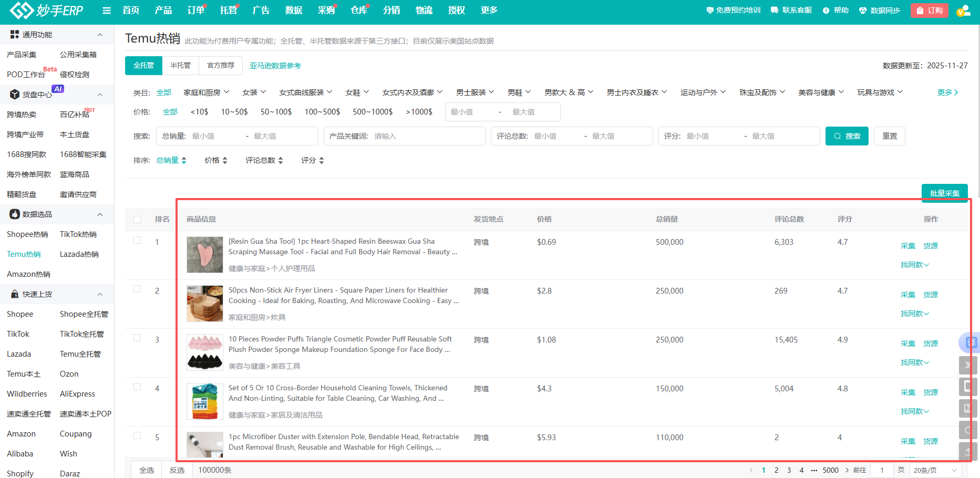Select the checkbox for rank 3 product
980x478 pixels.
pyautogui.click(x=137, y=338)
